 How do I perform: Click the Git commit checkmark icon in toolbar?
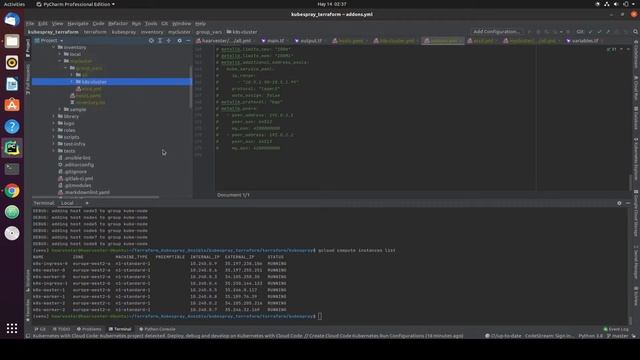click(x=599, y=31)
